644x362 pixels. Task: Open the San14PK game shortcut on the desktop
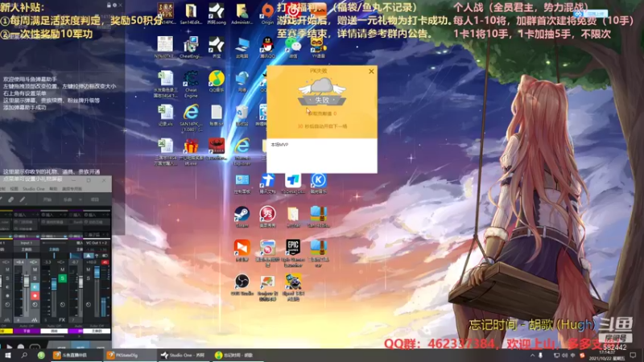point(166,14)
